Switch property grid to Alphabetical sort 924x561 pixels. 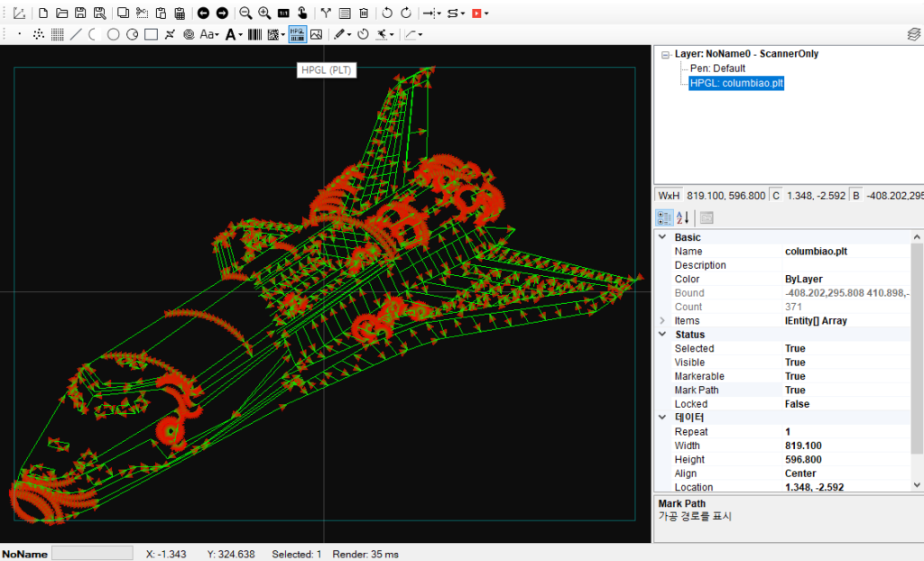point(682,218)
